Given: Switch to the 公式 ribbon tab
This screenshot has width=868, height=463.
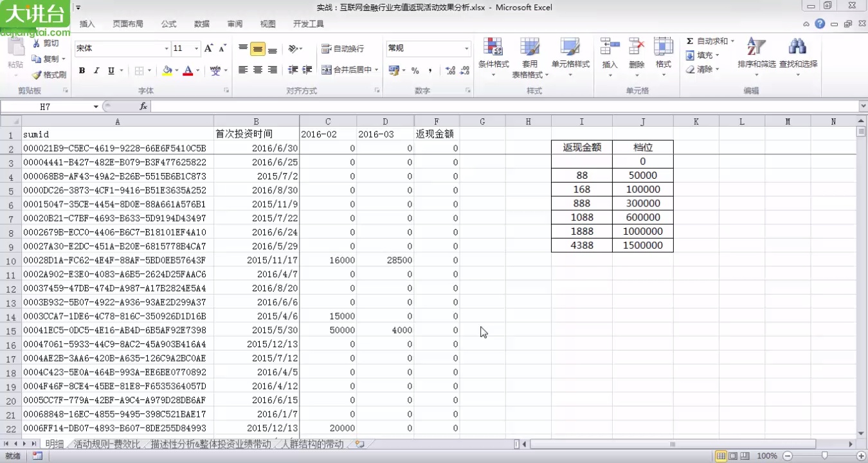Looking at the screenshot, I should pyautogui.click(x=168, y=24).
